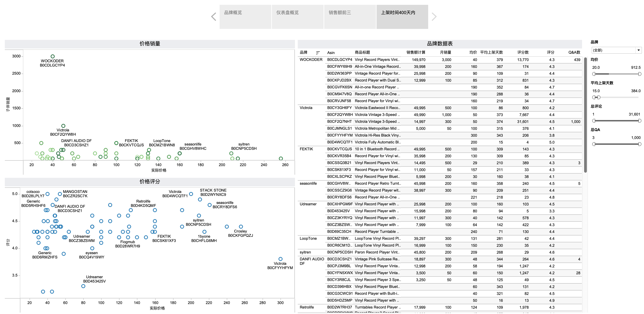Select the DANFI AUDIO DF brand label

(312, 261)
